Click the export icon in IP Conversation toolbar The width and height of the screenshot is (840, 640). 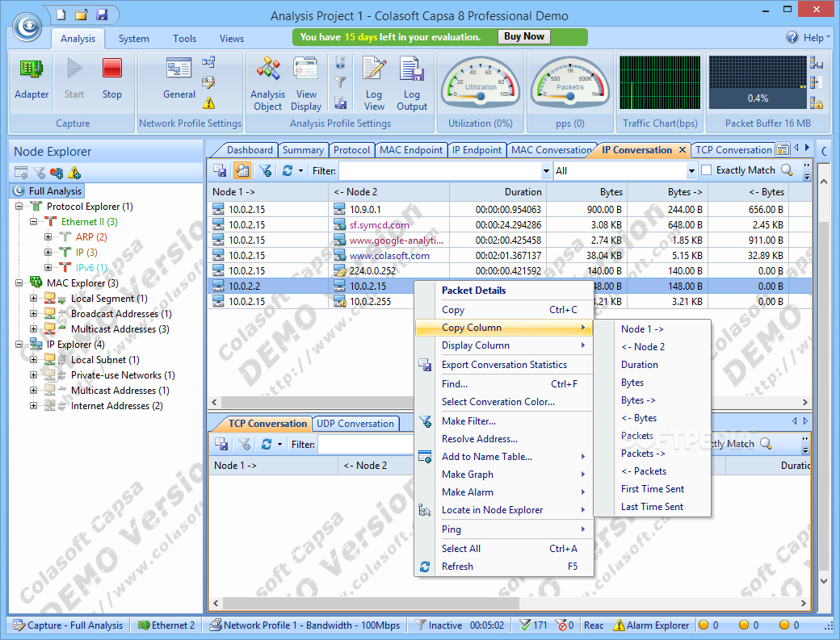coord(220,171)
